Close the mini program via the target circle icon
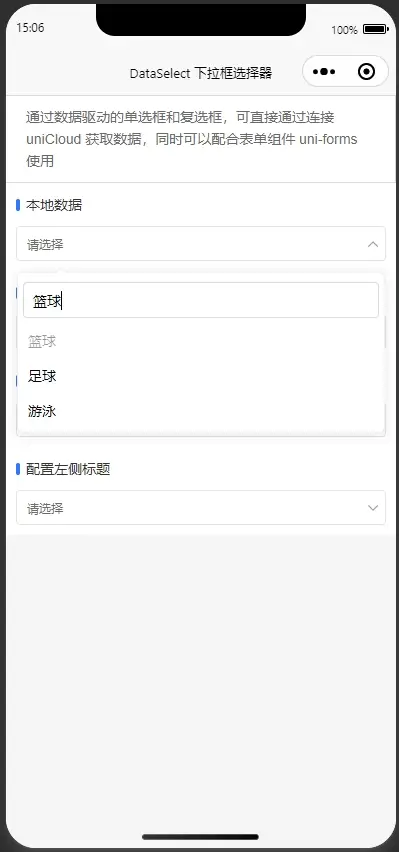Viewport: 399px width, 852px height. [367, 72]
